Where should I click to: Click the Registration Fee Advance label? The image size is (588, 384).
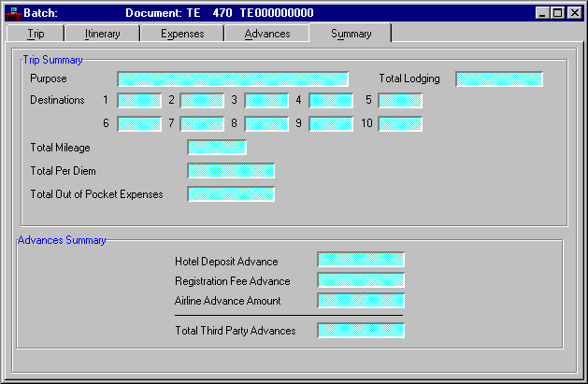point(232,281)
